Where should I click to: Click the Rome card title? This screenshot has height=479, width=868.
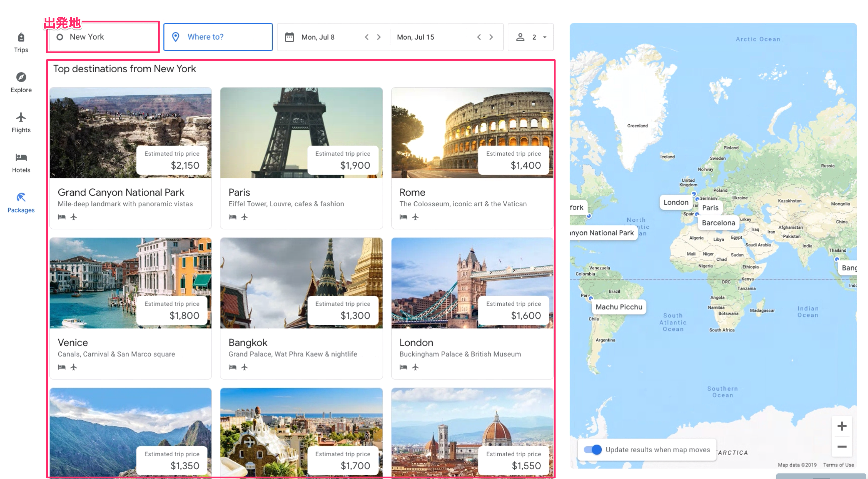click(x=412, y=192)
